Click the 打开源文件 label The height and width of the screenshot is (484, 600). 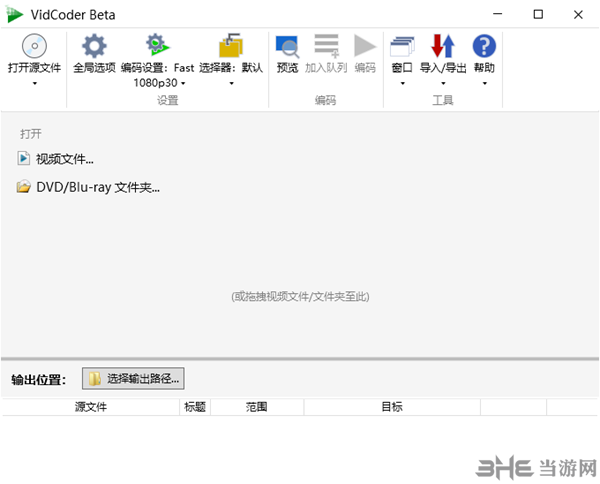34,68
